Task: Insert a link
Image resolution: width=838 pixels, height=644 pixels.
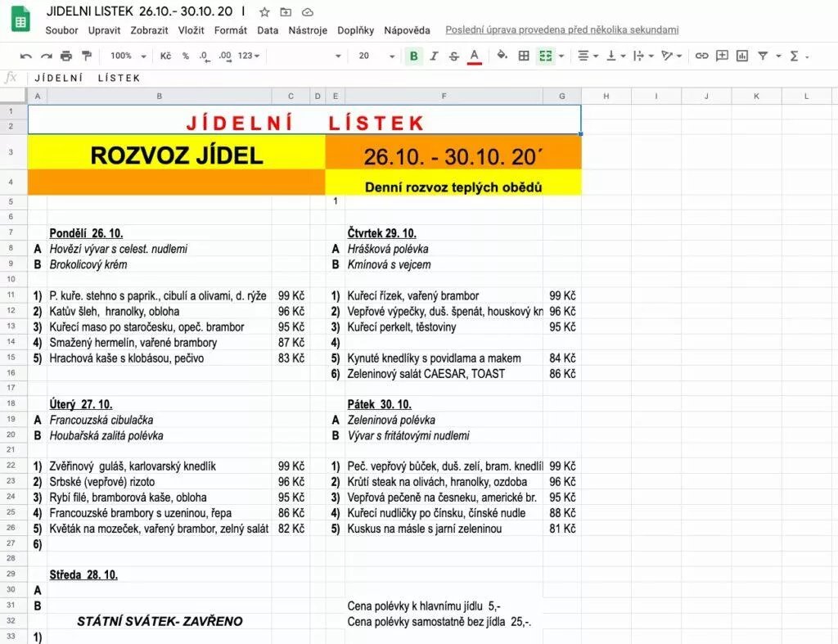Action: click(701, 56)
